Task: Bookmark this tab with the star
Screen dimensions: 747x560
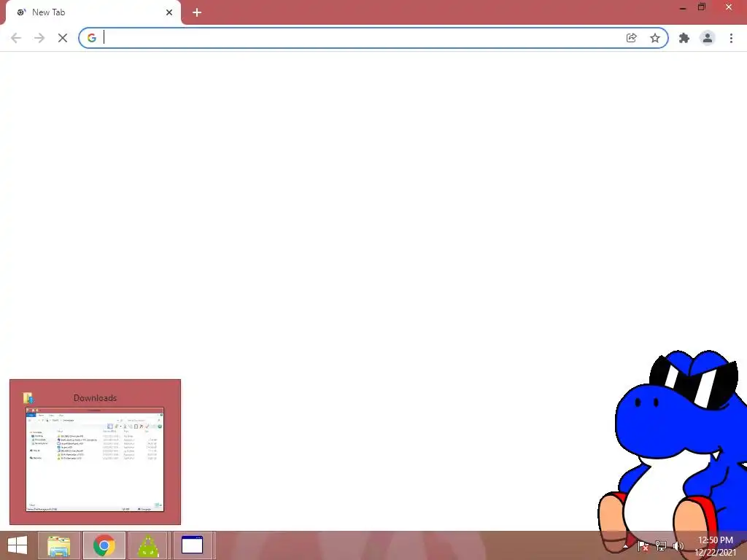Action: [x=655, y=38]
